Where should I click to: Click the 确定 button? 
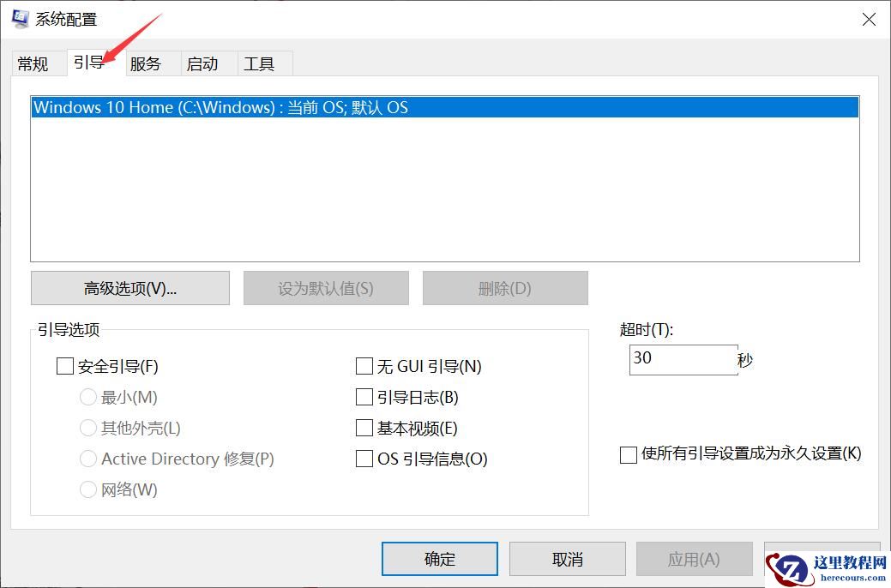click(x=439, y=558)
